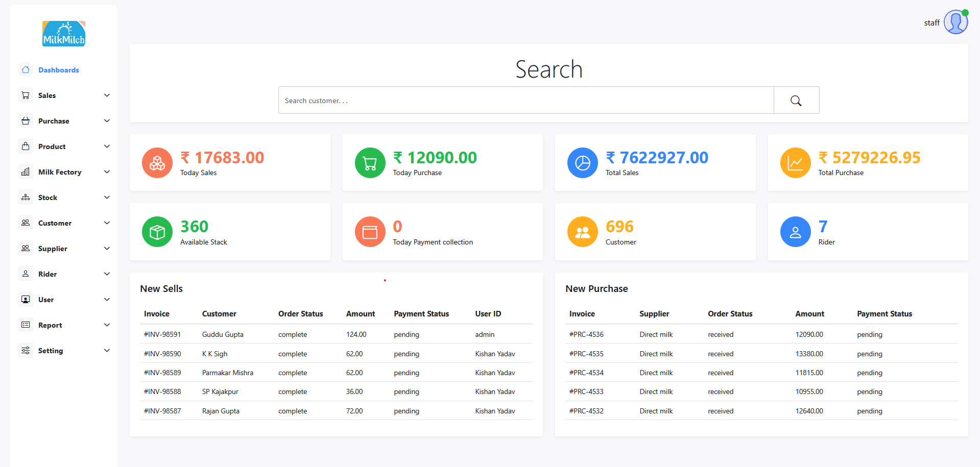
Task: Open the Stock sidebar menu
Action: tap(47, 198)
